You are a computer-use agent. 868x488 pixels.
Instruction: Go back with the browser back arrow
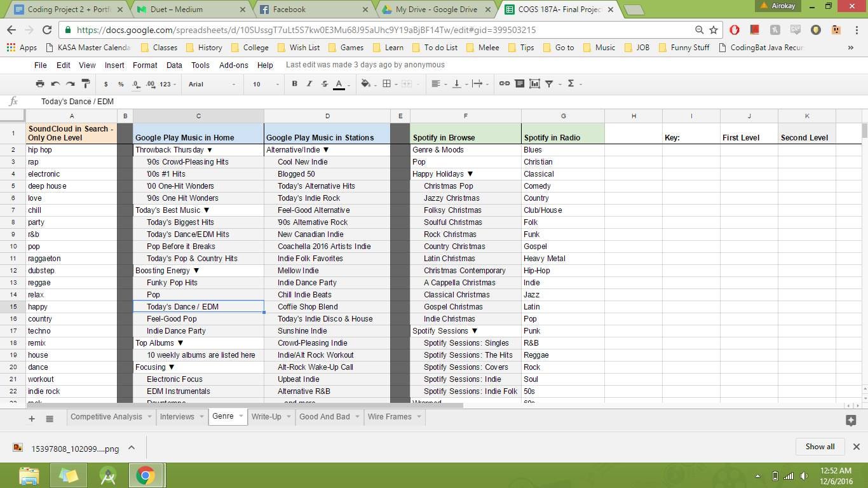(x=11, y=30)
